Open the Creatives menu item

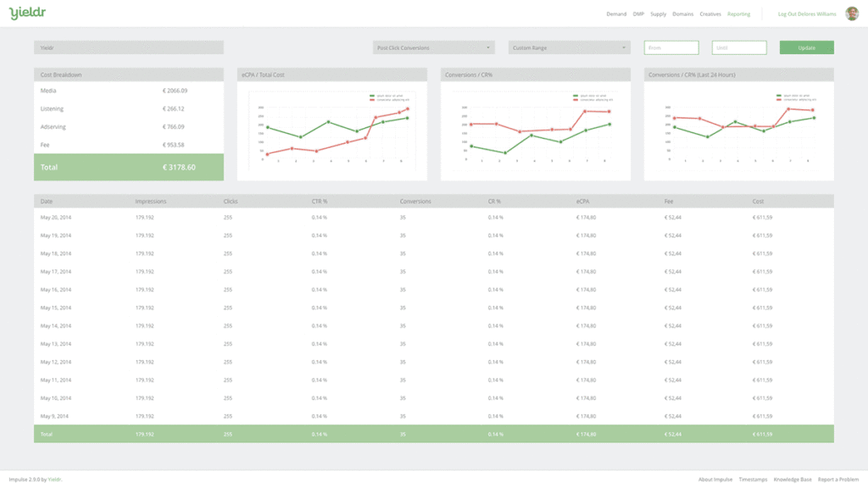710,14
